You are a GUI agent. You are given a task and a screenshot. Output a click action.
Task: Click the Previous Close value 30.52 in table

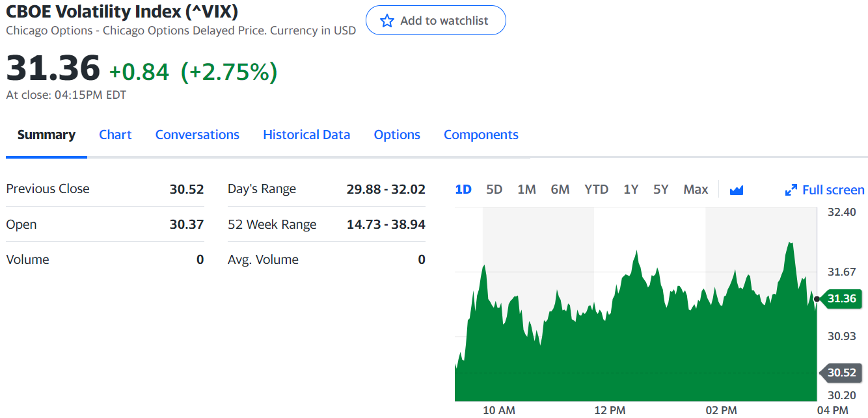[187, 189]
